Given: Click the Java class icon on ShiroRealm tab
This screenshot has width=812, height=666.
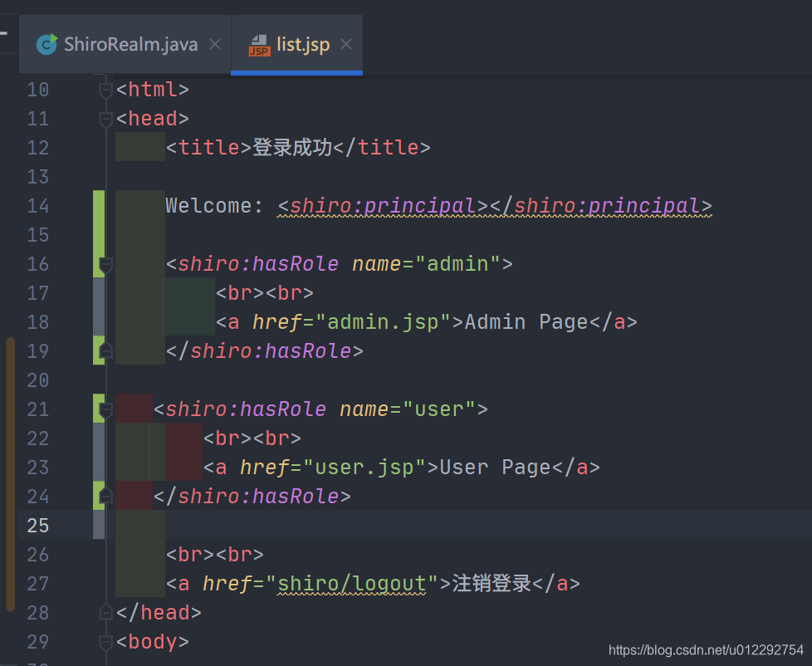Looking at the screenshot, I should pyautogui.click(x=46, y=45).
